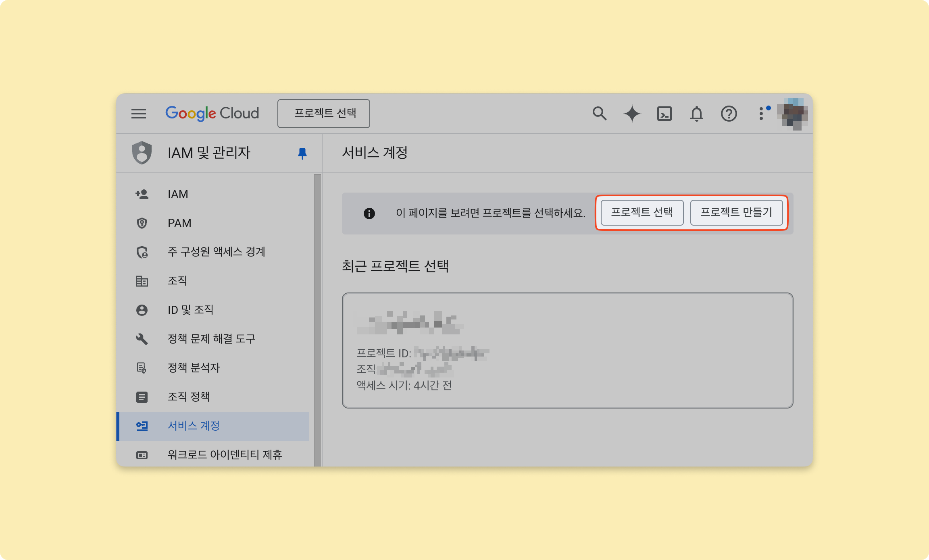The image size is (929, 560).
Task: Select the recent project card
Action: (x=567, y=350)
